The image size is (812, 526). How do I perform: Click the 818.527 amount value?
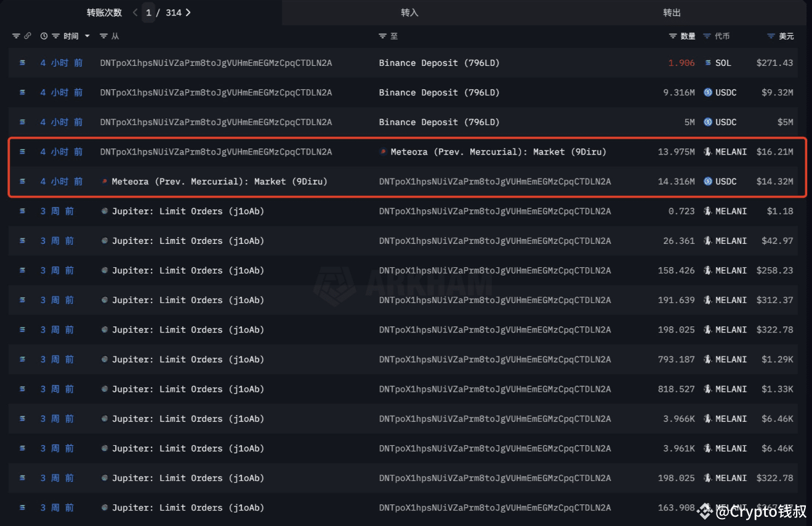coord(677,389)
